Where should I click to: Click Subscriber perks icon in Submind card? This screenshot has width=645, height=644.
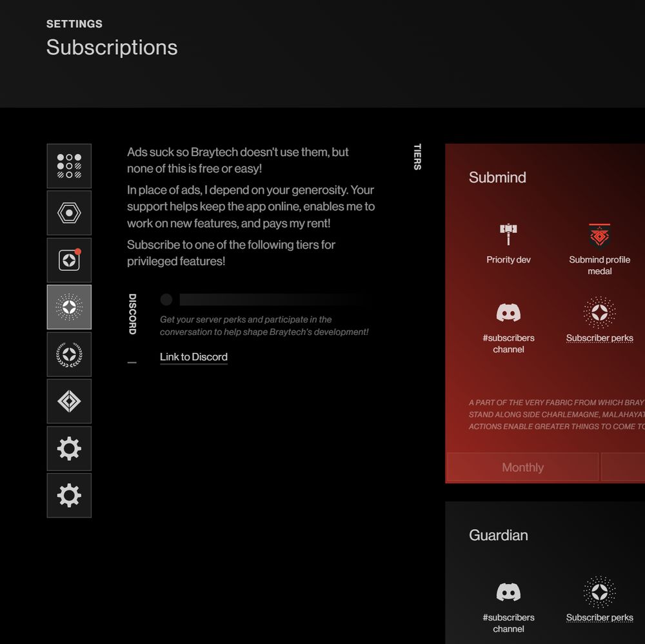click(599, 313)
